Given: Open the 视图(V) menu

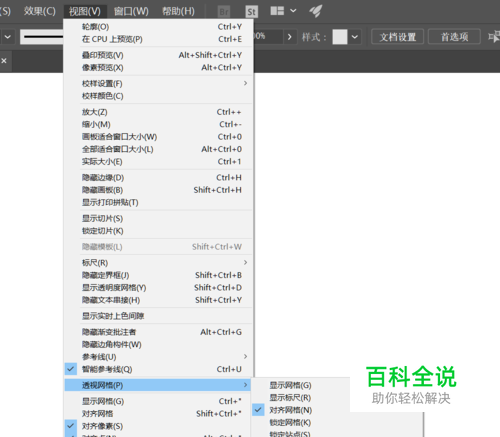Looking at the screenshot, I should coord(85,11).
